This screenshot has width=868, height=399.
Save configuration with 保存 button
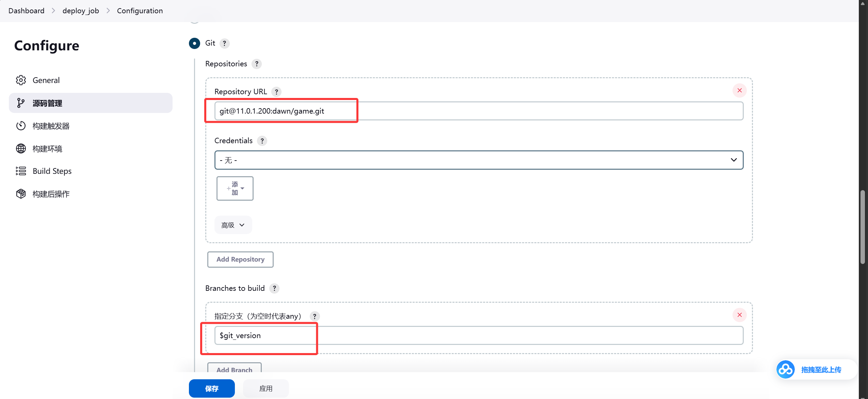click(212, 388)
